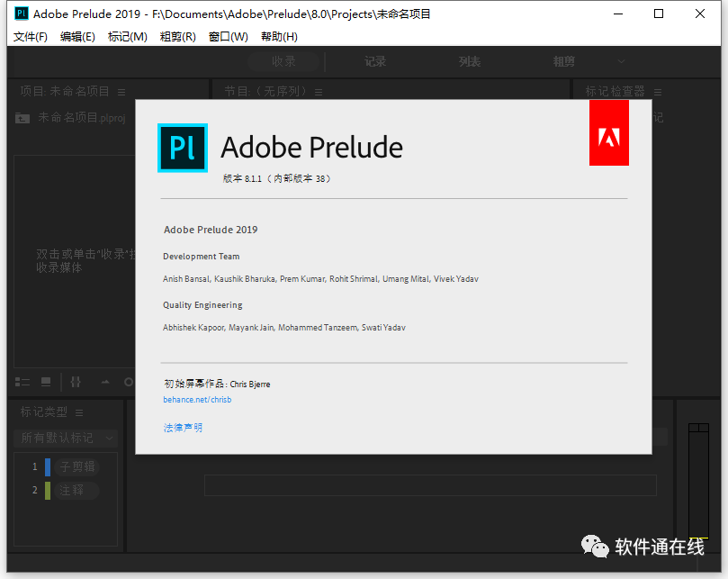728x579 pixels.
Task: Click the Adobe logo in About dialog
Action: click(x=608, y=133)
